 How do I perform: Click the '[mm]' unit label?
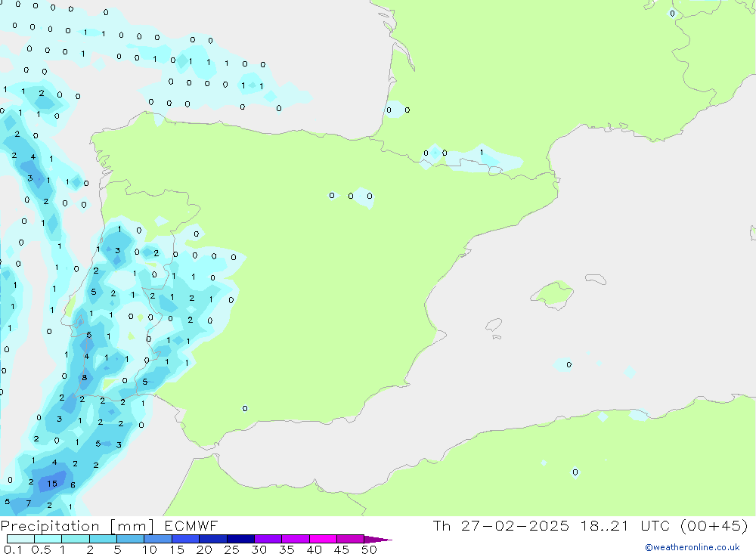132,526
